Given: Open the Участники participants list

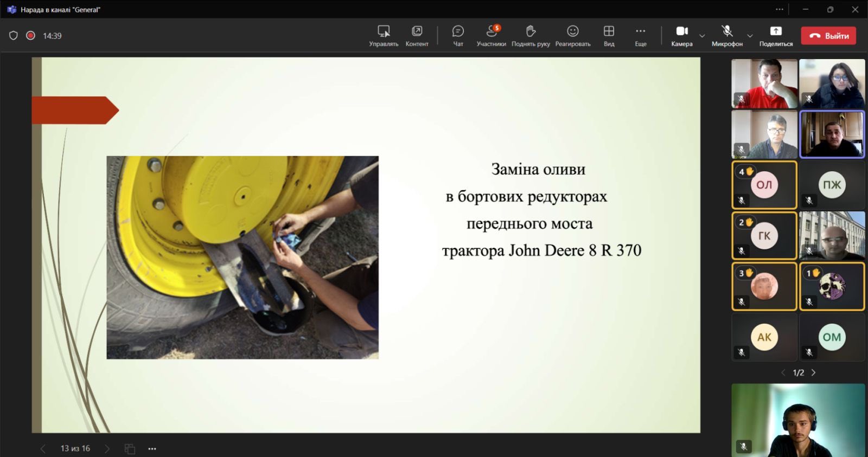Looking at the screenshot, I should pos(491,35).
